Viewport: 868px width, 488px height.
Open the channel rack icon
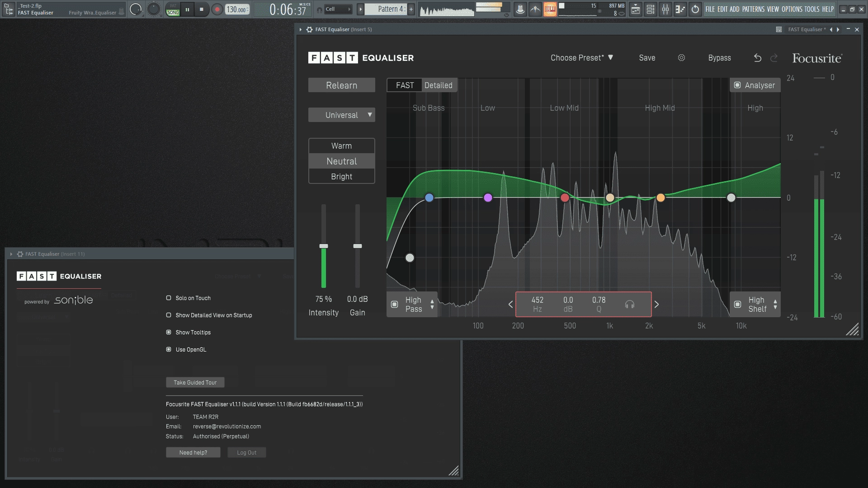point(651,9)
